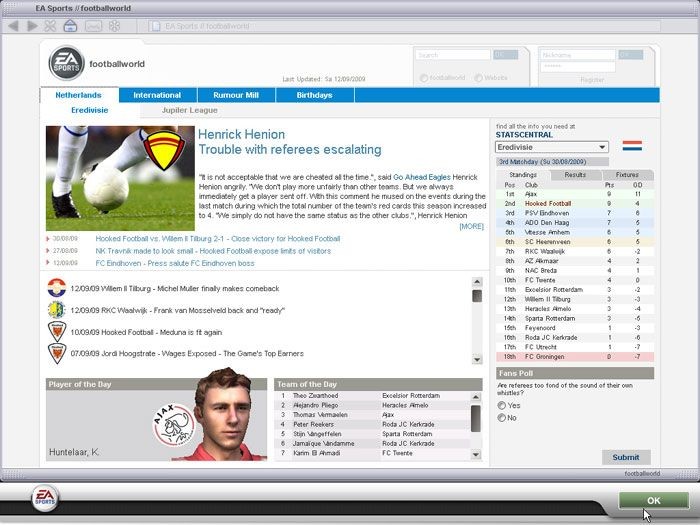Click Theo Zwarthoed in Team of the Day

pyautogui.click(x=315, y=396)
